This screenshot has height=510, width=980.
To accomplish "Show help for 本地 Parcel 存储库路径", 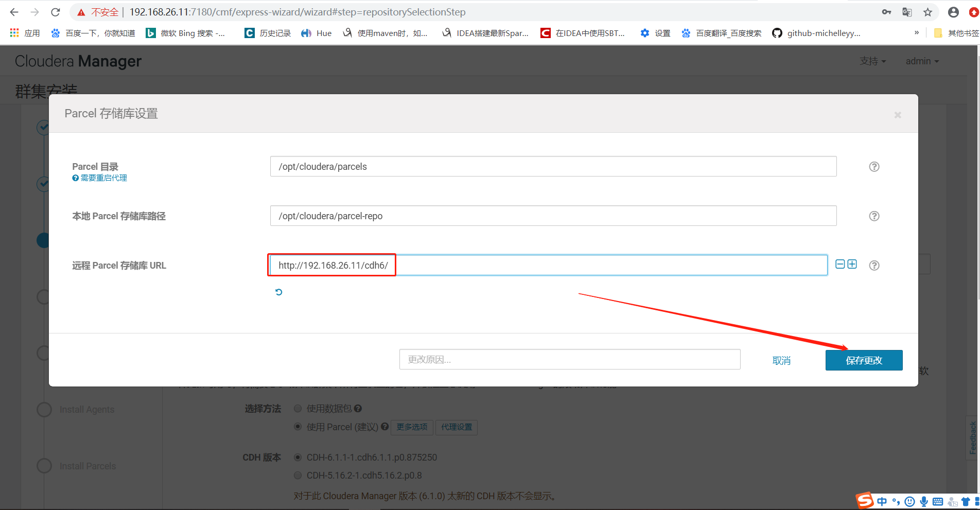I will (x=874, y=216).
